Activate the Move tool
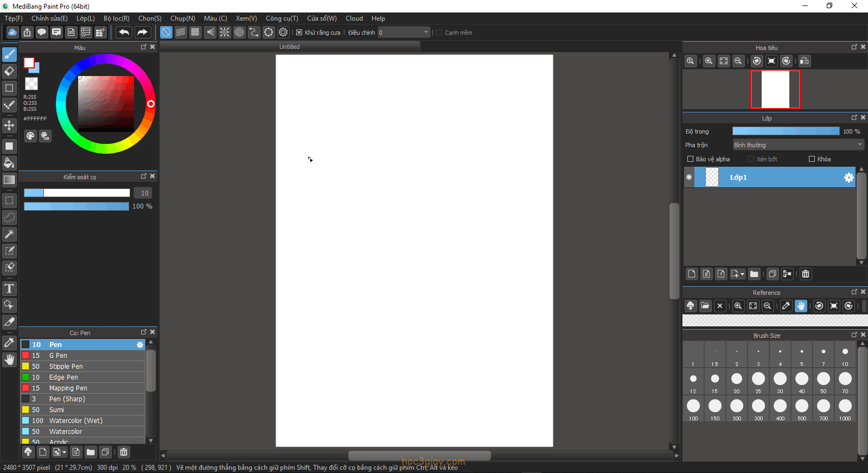 (9, 125)
